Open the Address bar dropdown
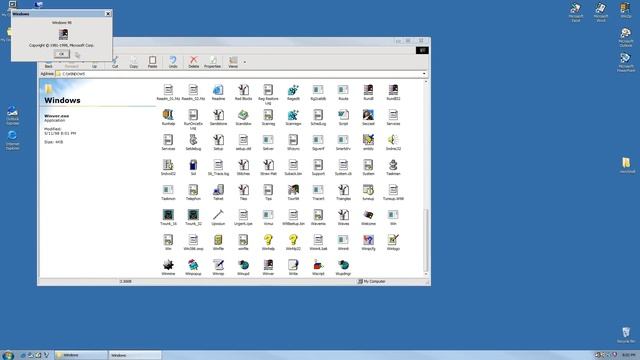The image size is (640, 360). tap(424, 74)
